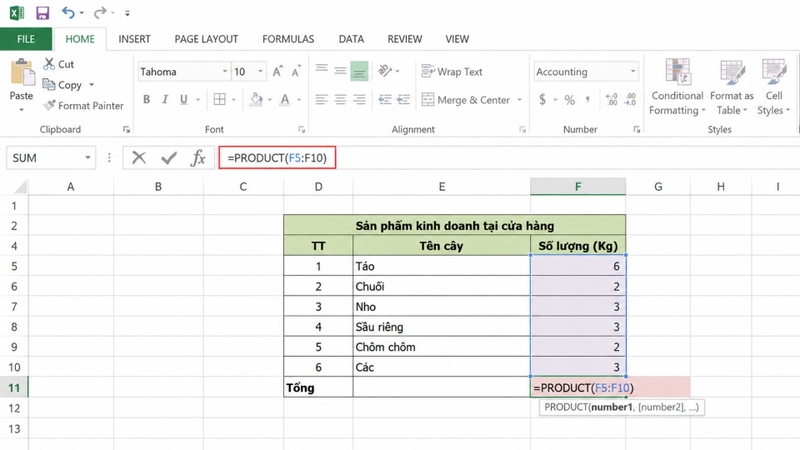
Task: Open the Number dialog launcher
Action: tap(637, 130)
